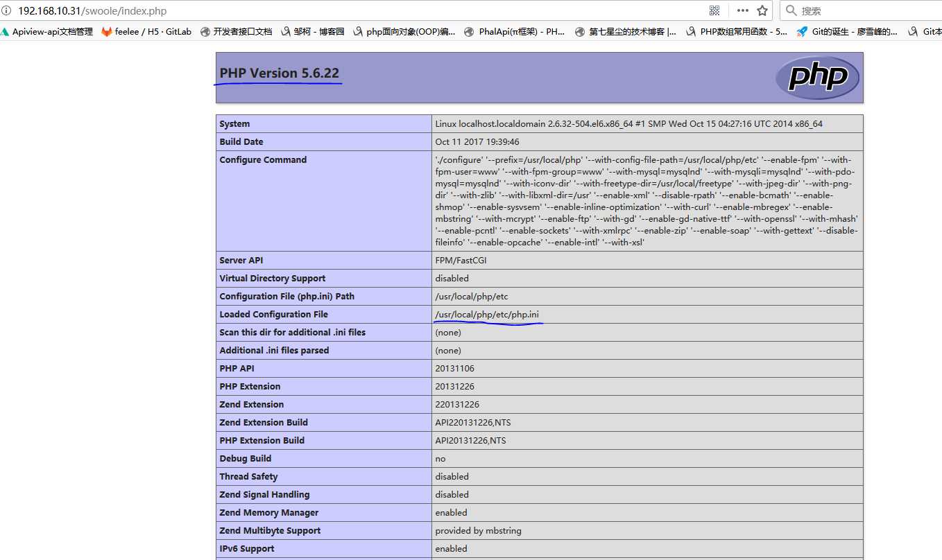Click the Additional .ini files parsed label
The image size is (942, 560).
(x=274, y=351)
